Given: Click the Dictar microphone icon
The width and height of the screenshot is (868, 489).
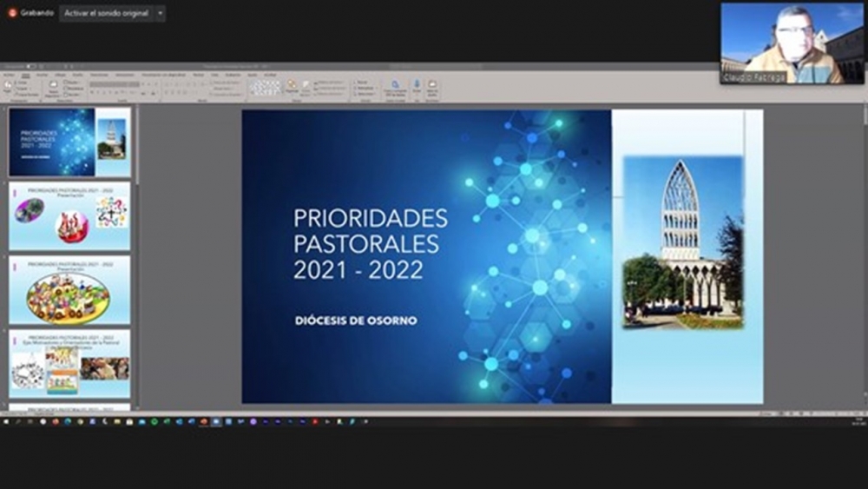Looking at the screenshot, I should tap(416, 87).
